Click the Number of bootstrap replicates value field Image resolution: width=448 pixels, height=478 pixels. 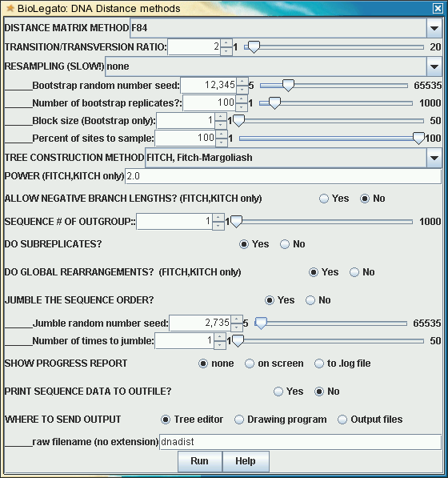click(x=210, y=103)
